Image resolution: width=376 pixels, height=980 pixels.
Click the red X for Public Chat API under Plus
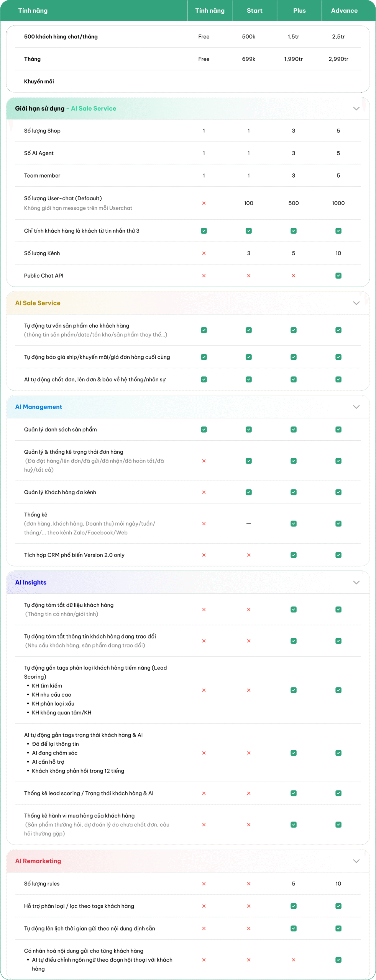(293, 276)
